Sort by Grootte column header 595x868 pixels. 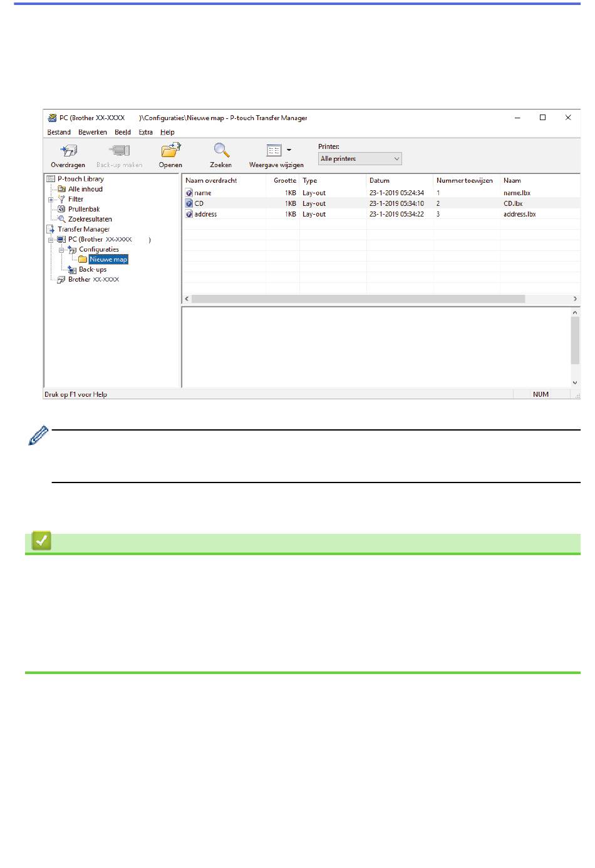tap(283, 180)
